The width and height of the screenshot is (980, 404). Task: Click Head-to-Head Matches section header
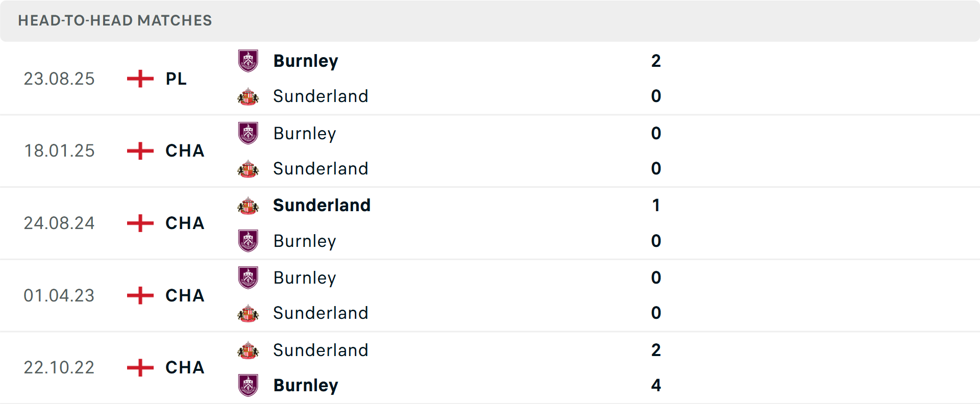[x=115, y=20]
